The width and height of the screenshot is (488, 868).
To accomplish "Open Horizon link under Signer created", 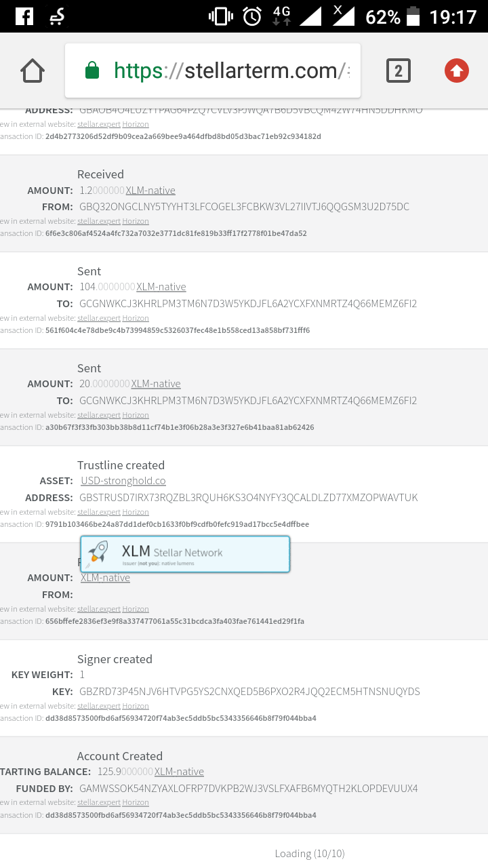I will [x=136, y=706].
